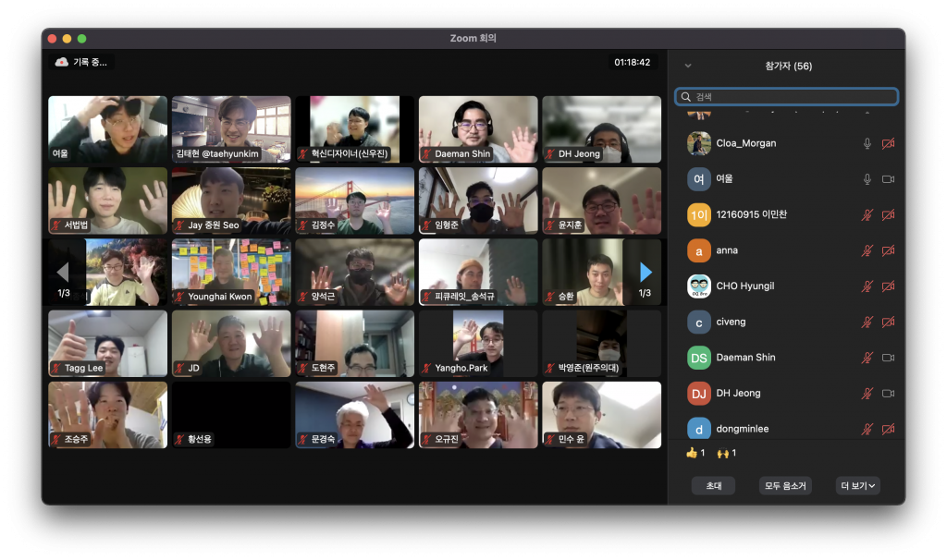Image resolution: width=947 pixels, height=560 pixels.
Task: Click the 참가자 (56) panel title
Action: pos(788,66)
